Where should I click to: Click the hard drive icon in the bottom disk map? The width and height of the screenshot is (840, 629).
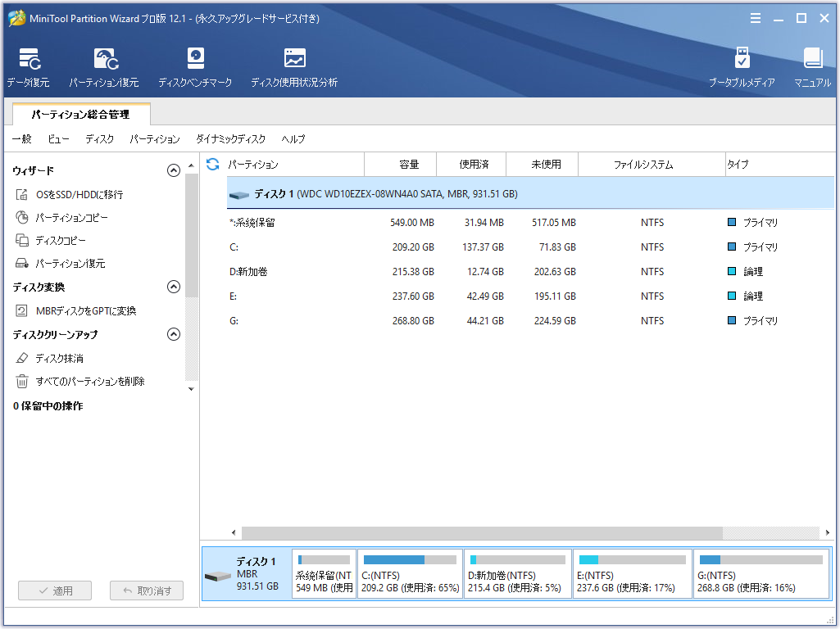click(218, 576)
